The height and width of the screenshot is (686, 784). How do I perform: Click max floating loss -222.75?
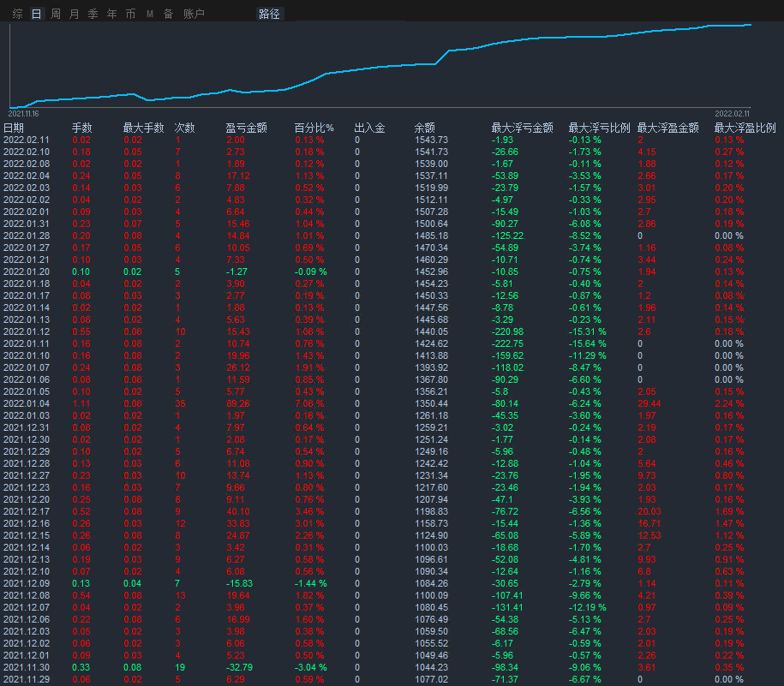tap(507, 343)
